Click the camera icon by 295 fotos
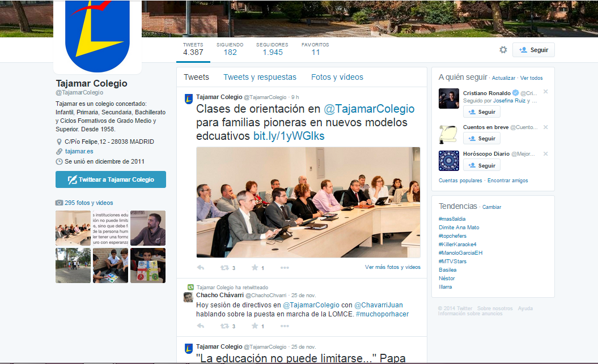The width and height of the screenshot is (598, 364). pyautogui.click(x=59, y=203)
